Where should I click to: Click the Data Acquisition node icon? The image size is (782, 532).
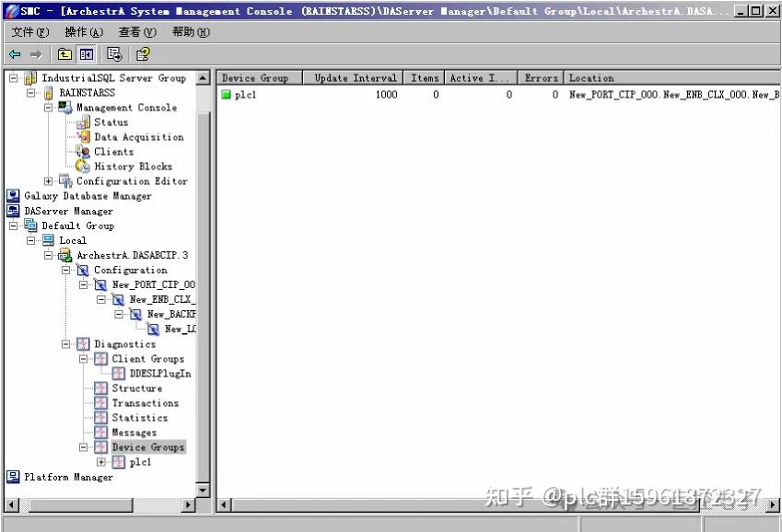coord(84,137)
